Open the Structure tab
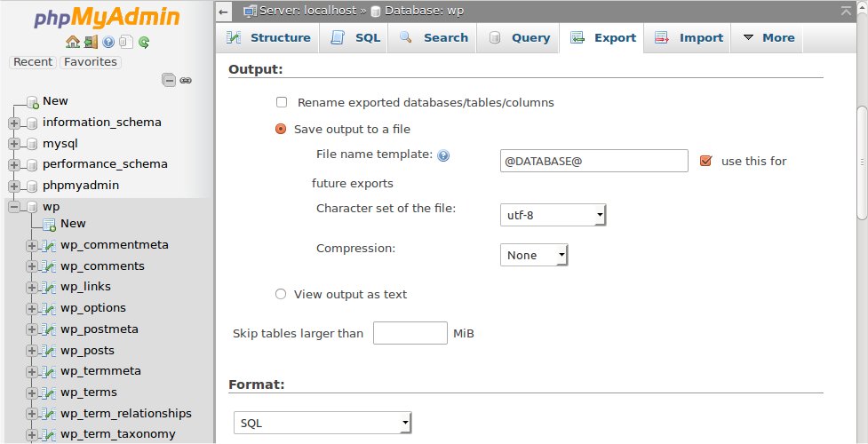Image resolution: width=868 pixels, height=444 pixels. (268, 38)
